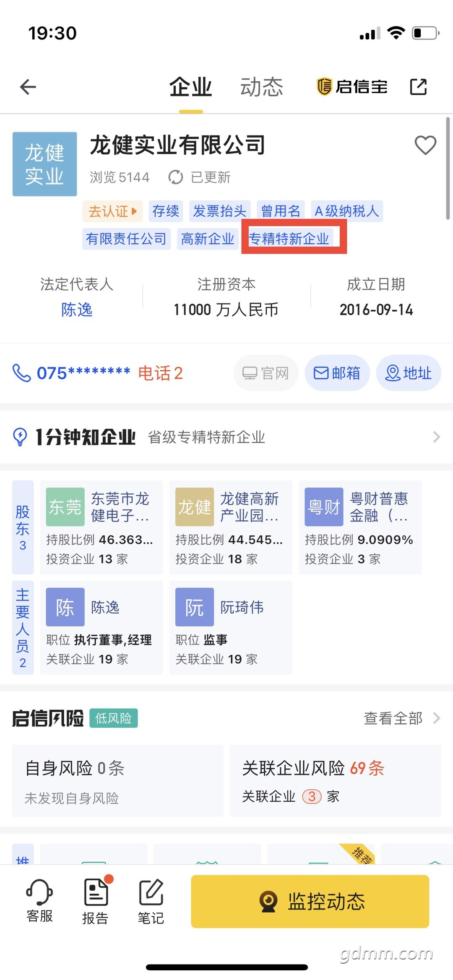
Task: Open the 陈逸 personnel name
Action: (x=105, y=607)
